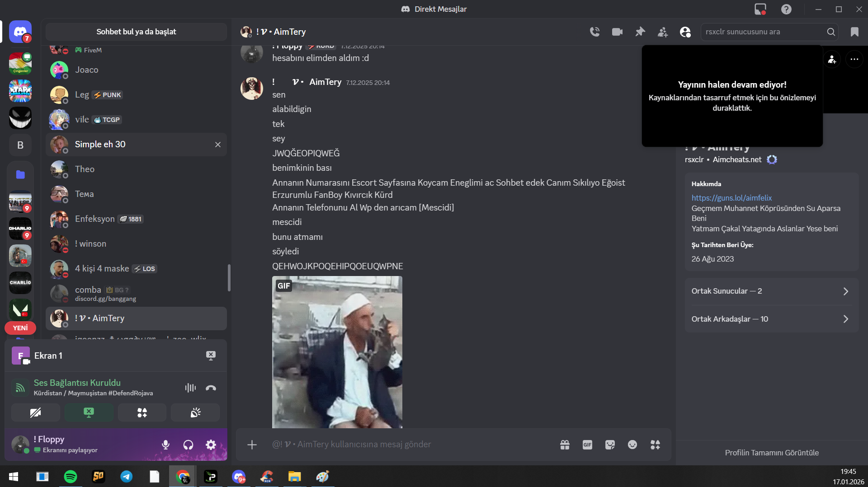The height and width of the screenshot is (487, 868).
Task: Open the Tema direct message
Action: [x=136, y=194]
